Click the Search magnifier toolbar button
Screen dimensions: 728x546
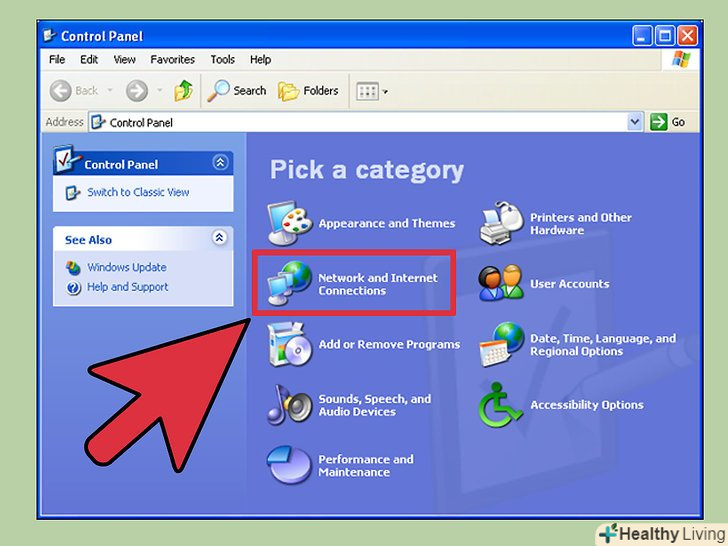237,91
